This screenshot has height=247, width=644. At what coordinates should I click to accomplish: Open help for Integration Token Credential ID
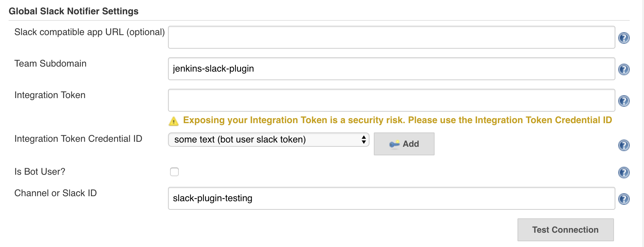624,145
